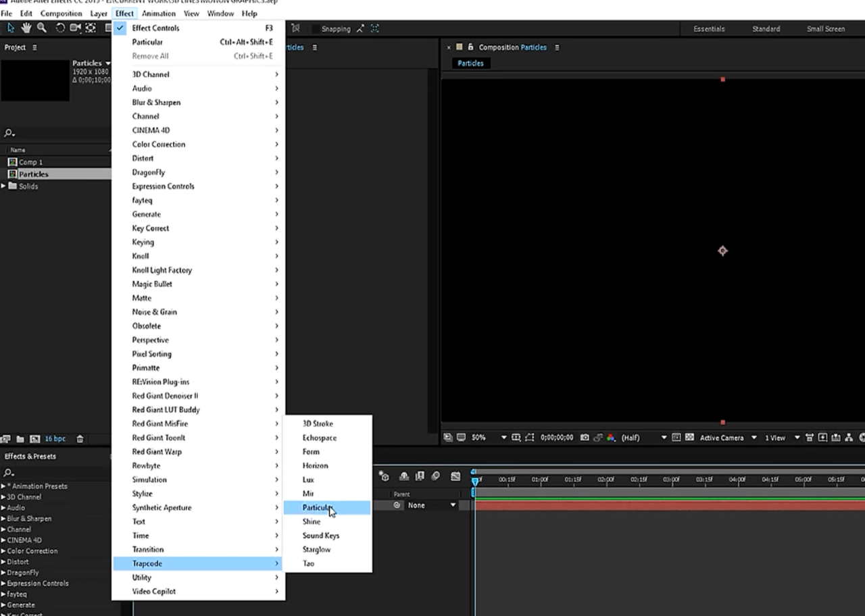This screenshot has width=865, height=616.
Task: Open the File menu
Action: point(7,14)
